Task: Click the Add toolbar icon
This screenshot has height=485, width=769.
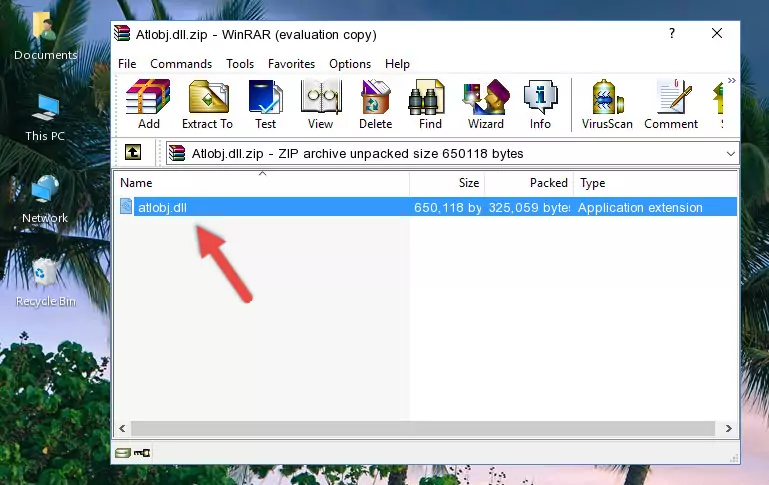Action: tap(148, 104)
